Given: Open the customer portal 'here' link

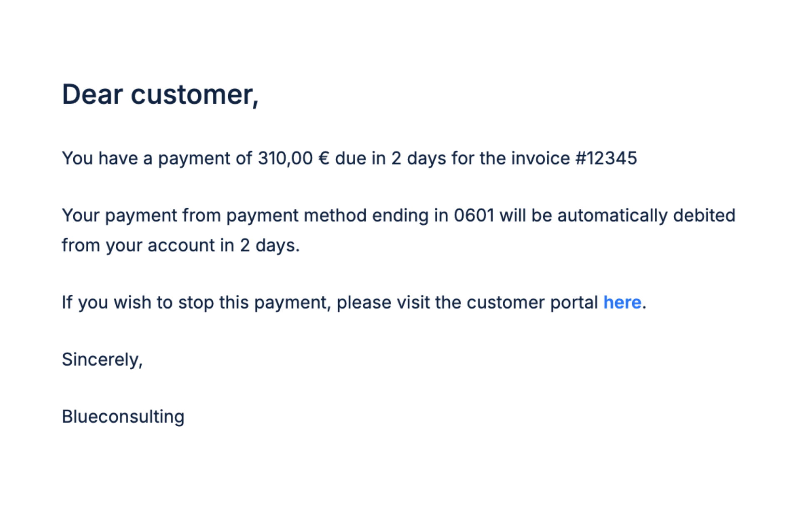Looking at the screenshot, I should [x=622, y=302].
